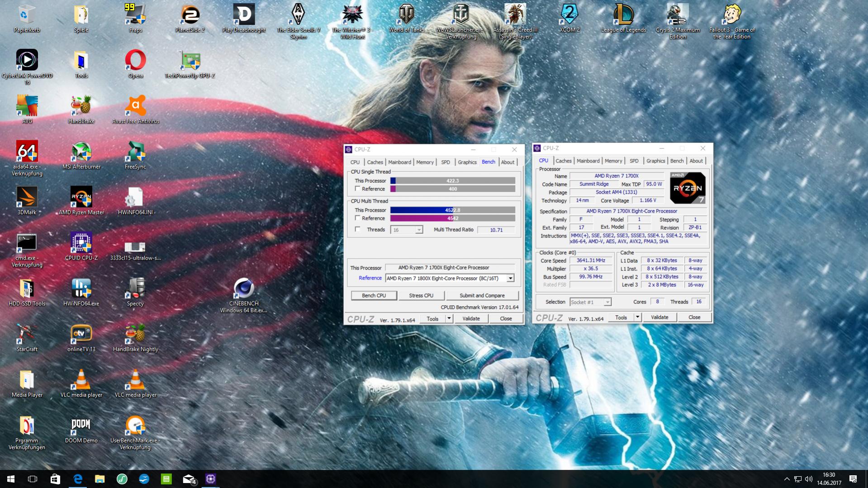Select the 3DMark desktop icon
This screenshot has width=868, height=488.
pos(27,201)
